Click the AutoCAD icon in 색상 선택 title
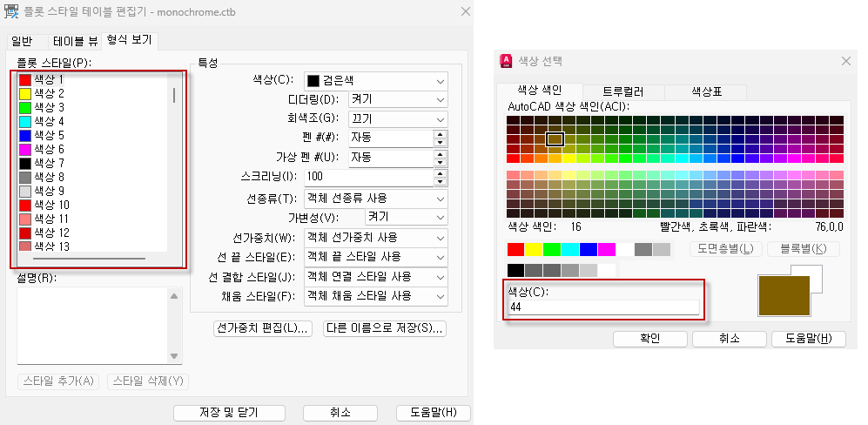Viewport: 868px width, 425px height. coord(506,61)
